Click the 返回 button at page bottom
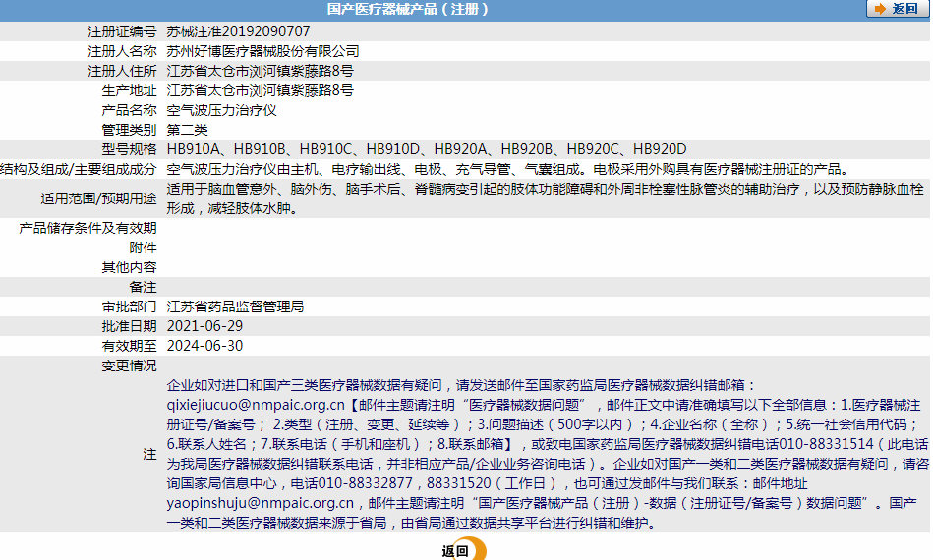Image resolution: width=933 pixels, height=560 pixels. [463, 550]
